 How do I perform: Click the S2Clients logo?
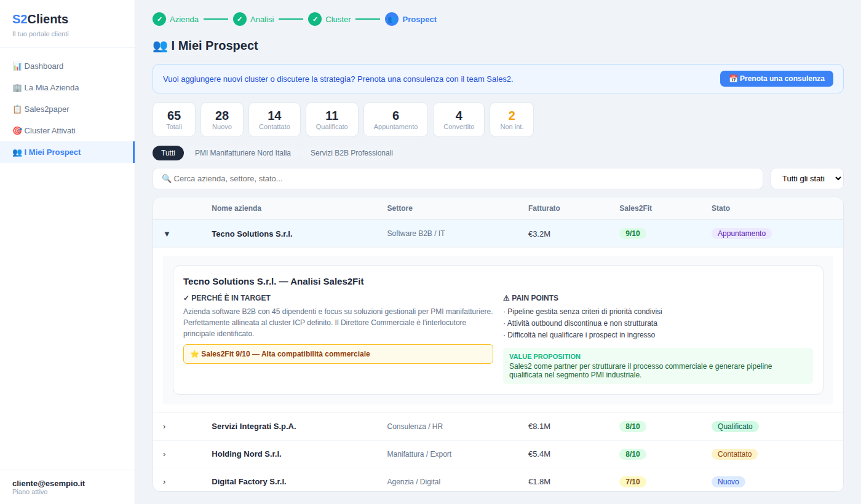(40, 19)
